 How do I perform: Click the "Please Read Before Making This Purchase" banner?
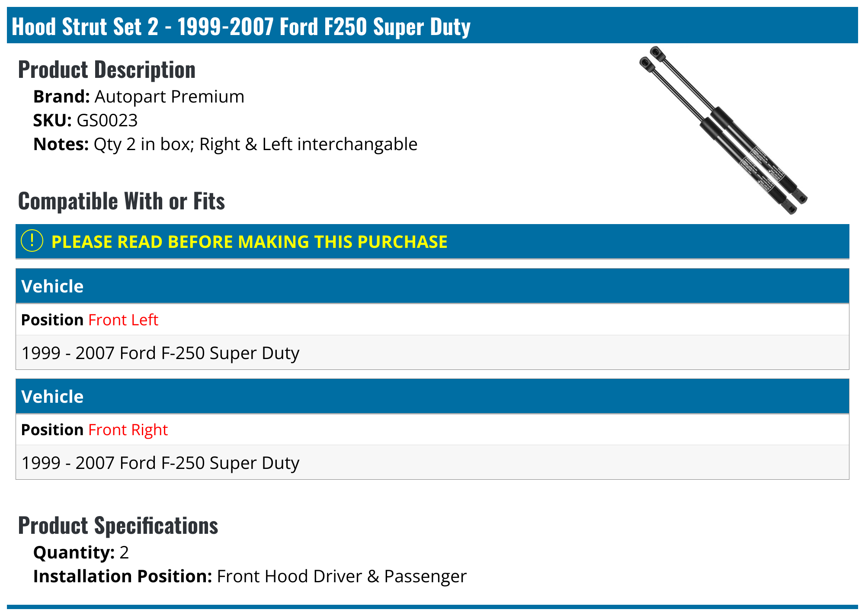(x=249, y=242)
